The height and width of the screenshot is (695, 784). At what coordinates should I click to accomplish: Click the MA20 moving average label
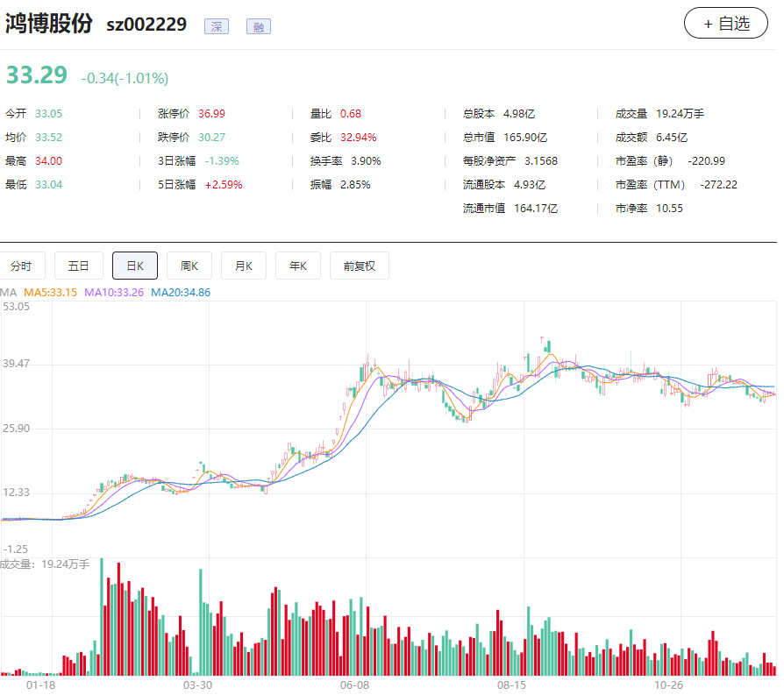coord(181,292)
